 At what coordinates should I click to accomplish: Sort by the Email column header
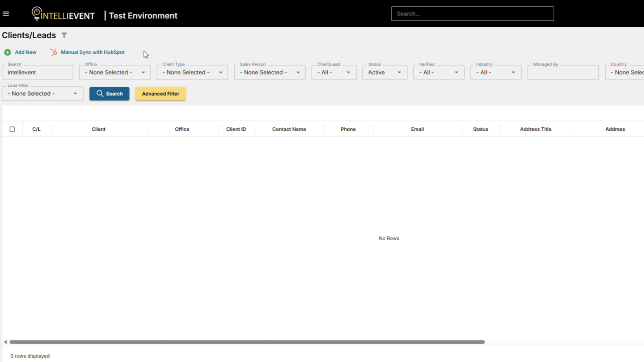pos(417,129)
